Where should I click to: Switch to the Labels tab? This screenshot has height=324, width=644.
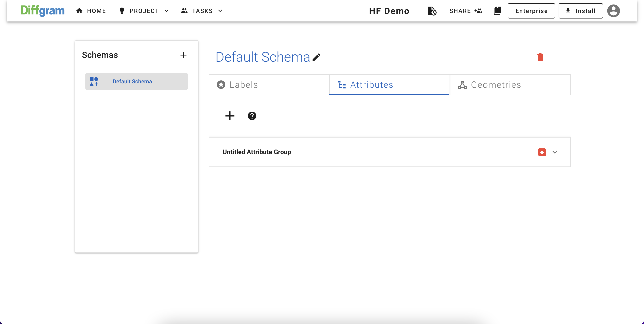[x=269, y=85]
